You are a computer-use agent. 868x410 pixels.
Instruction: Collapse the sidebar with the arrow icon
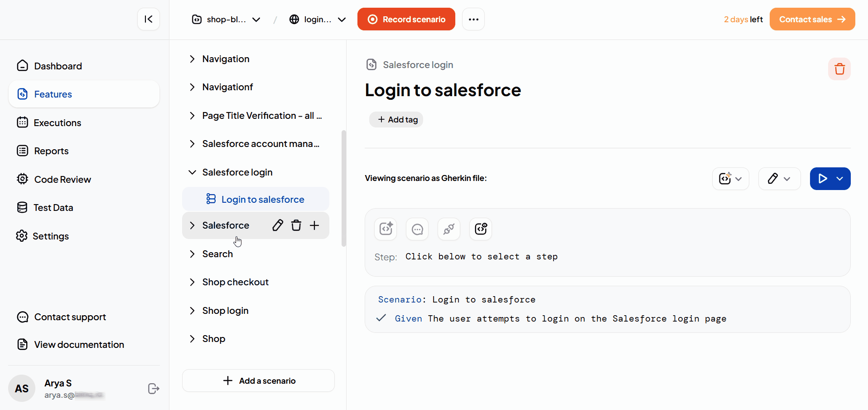149,19
